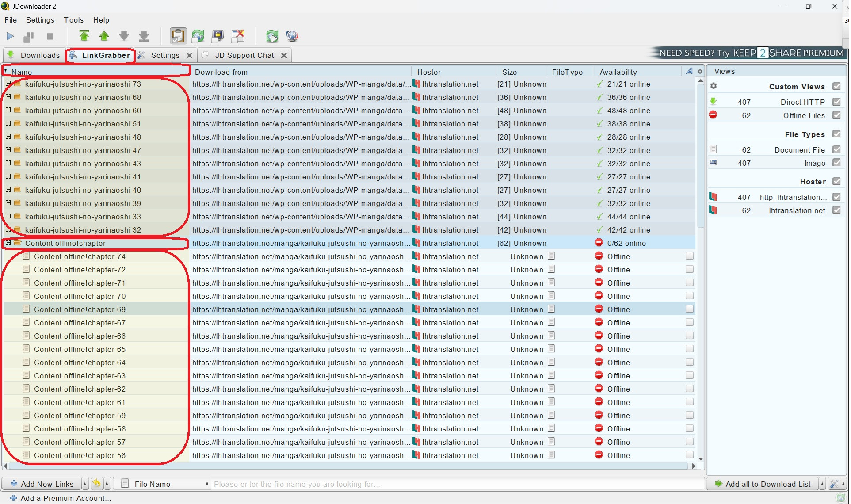This screenshot has width=851, height=504.
Task: Tick the checkbox for Content offline!chapter-74 row
Action: coord(690,256)
